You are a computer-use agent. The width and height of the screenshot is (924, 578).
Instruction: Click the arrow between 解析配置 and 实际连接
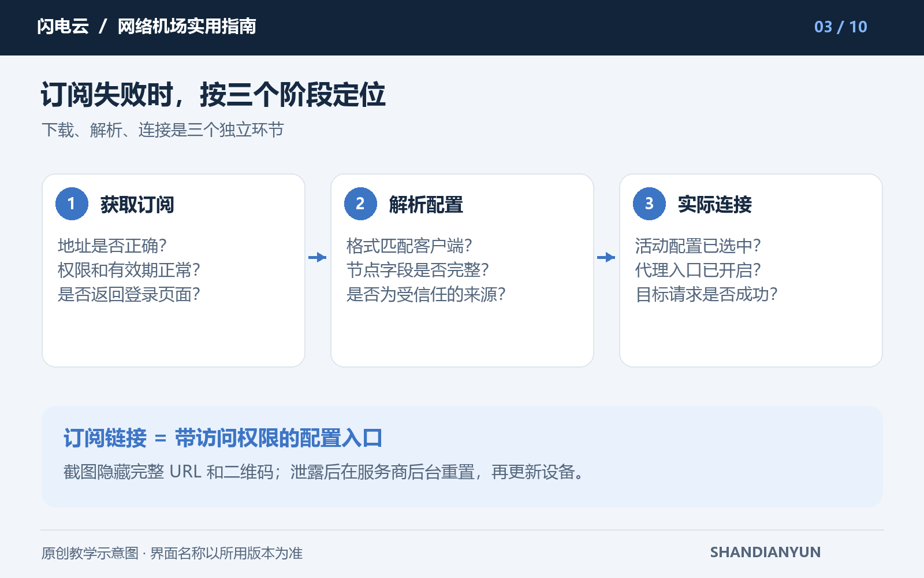point(606,257)
